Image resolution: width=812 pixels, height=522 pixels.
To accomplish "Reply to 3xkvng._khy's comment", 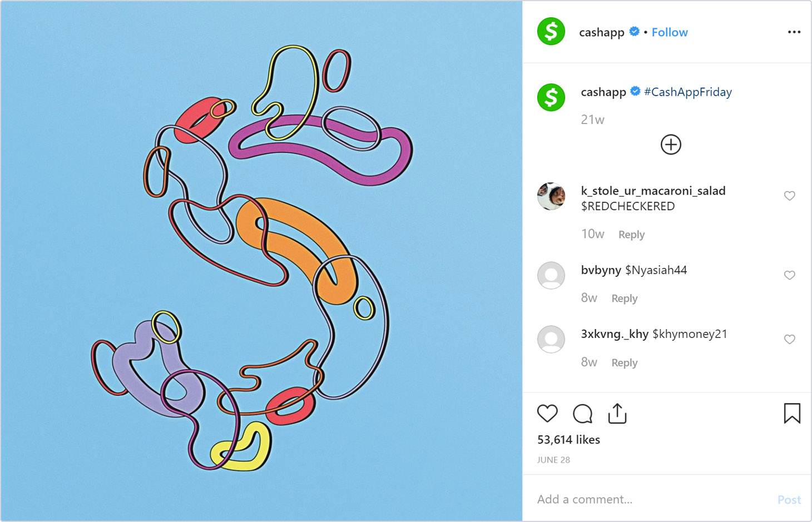I will coord(624,363).
